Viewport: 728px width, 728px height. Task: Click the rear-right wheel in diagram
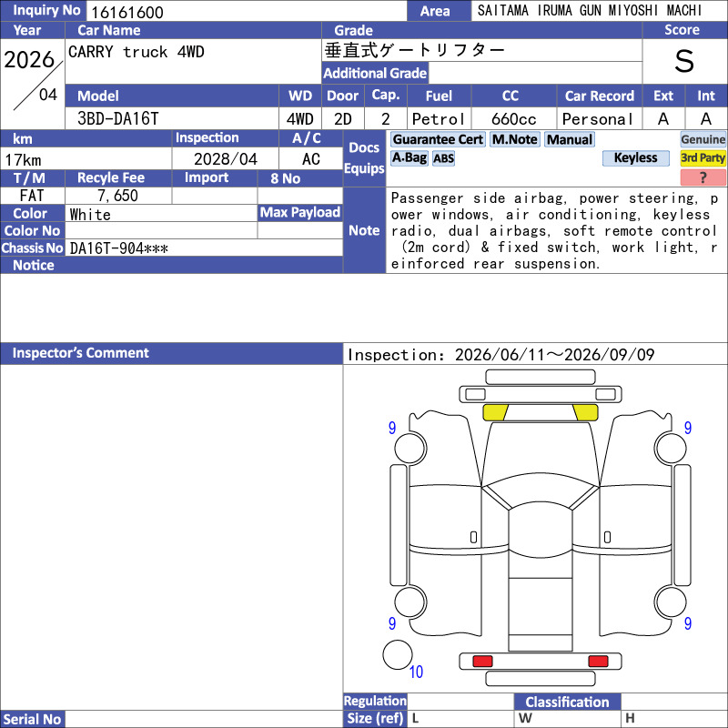coord(671,602)
